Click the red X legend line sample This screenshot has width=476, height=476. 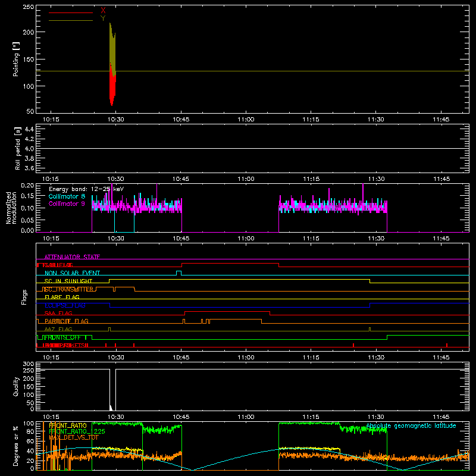[71, 12]
